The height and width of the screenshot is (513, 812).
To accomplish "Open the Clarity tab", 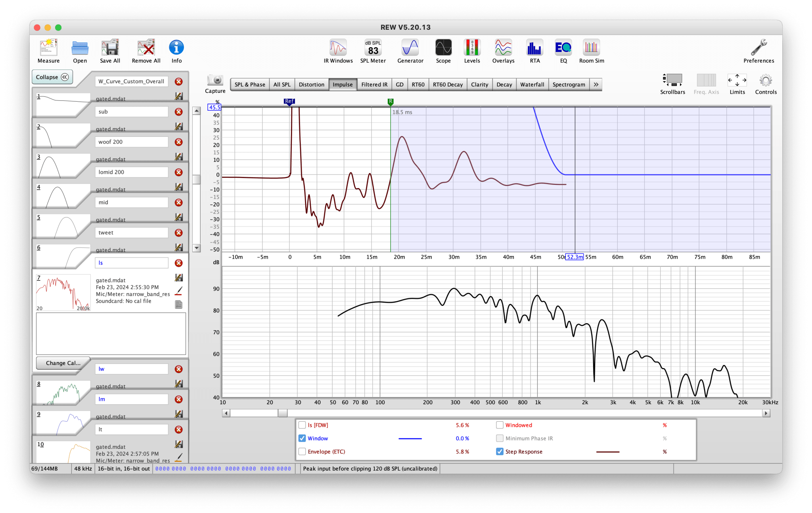I will tap(479, 85).
